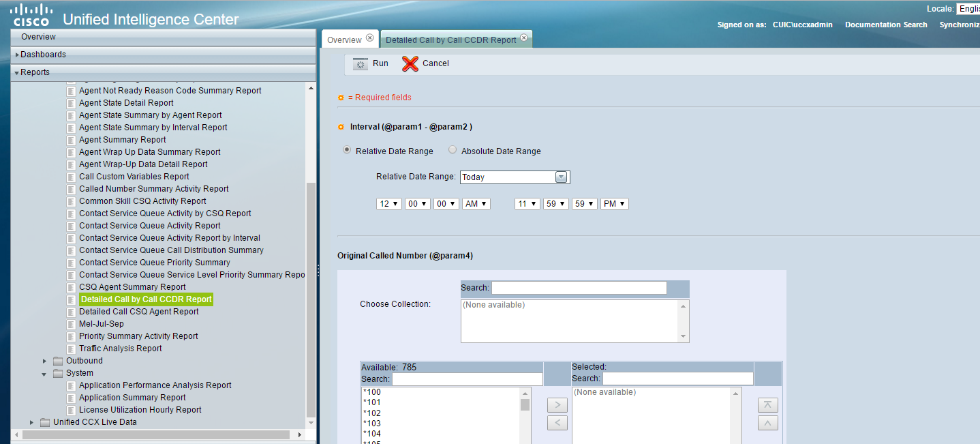Screen dimensions: 980x444
Task: Click the Choose Collection search field
Action: (579, 288)
